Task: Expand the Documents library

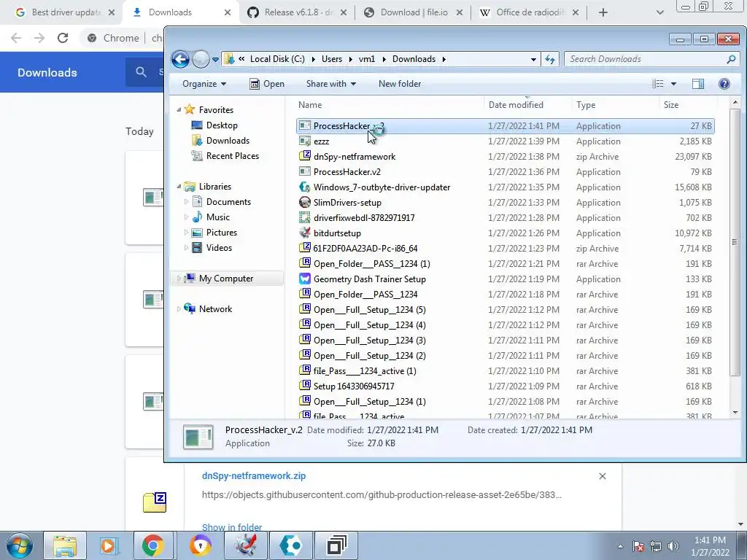Action: [x=186, y=202]
